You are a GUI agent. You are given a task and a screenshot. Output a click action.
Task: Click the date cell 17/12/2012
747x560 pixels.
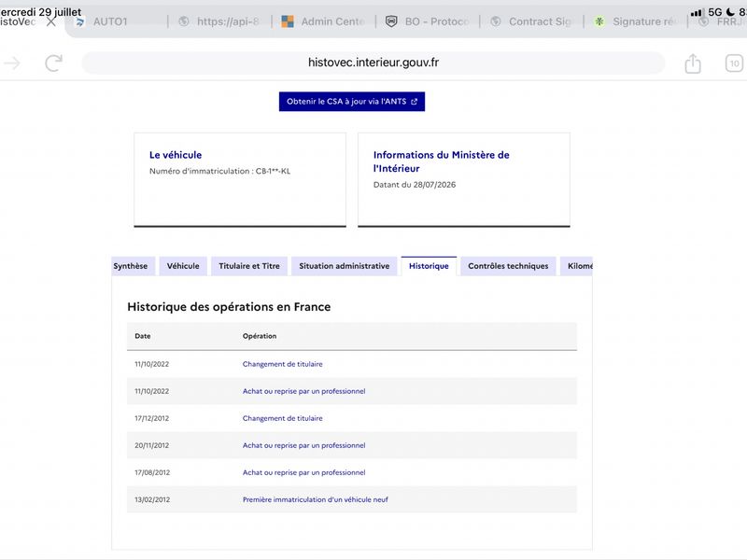tap(152, 418)
